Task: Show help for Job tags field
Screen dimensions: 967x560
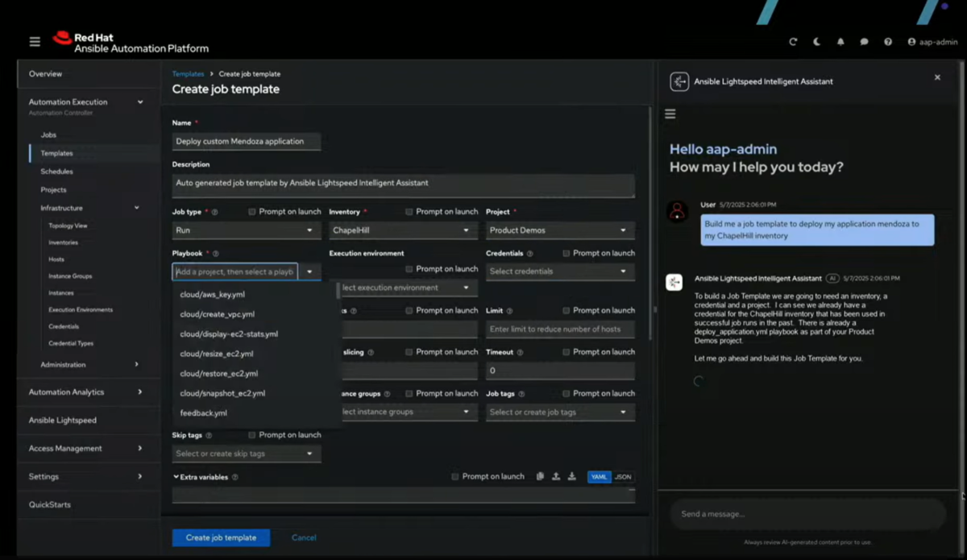Action: pos(521,394)
